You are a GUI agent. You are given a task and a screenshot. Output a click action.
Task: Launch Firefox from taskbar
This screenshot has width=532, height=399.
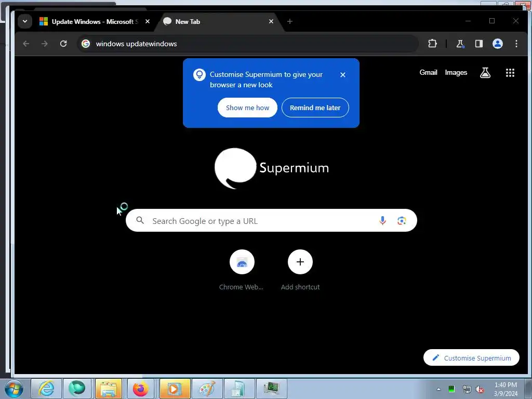140,389
